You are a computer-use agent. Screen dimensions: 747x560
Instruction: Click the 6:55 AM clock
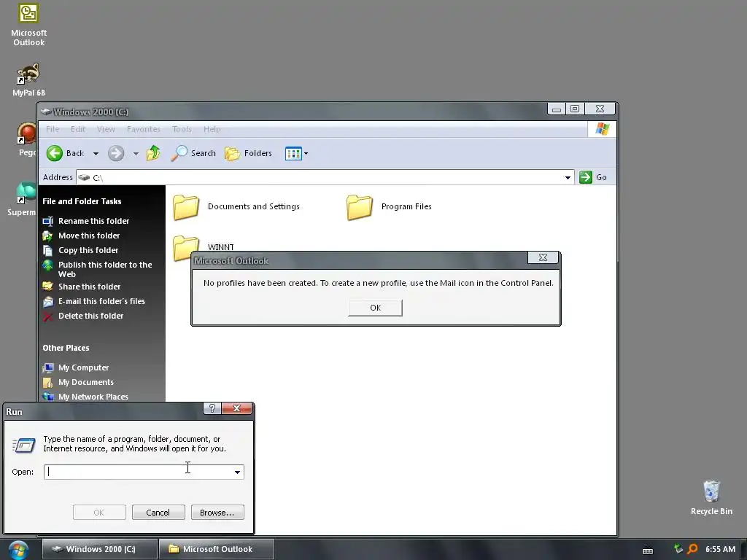[x=720, y=549]
